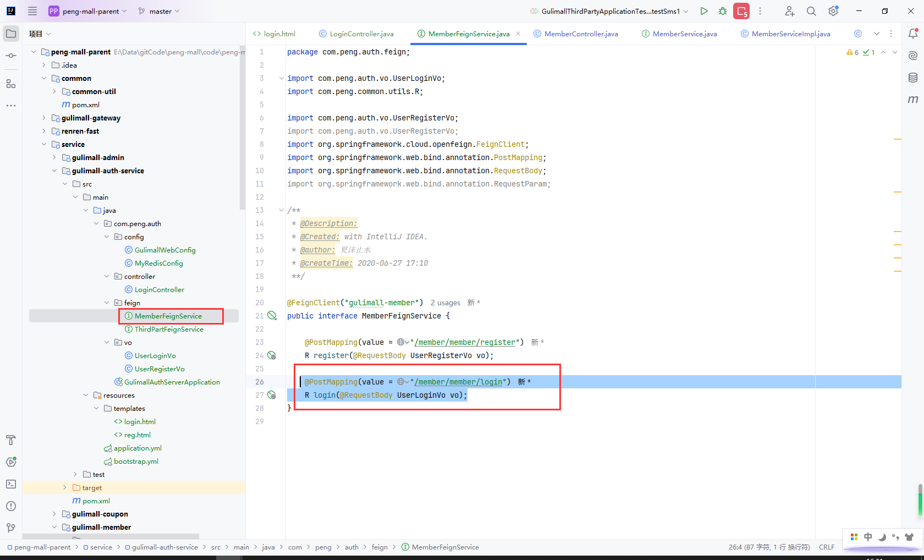
Task: Open the Git tool window
Action: point(11,528)
